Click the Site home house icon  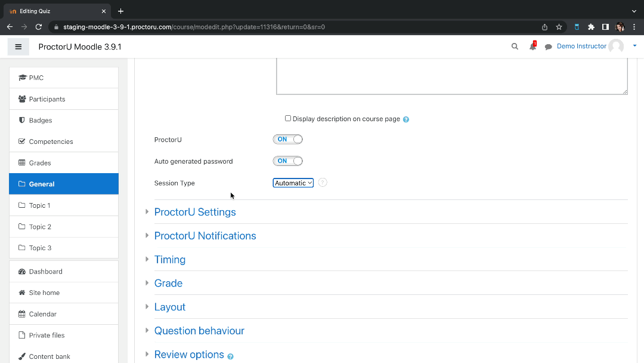(22, 293)
